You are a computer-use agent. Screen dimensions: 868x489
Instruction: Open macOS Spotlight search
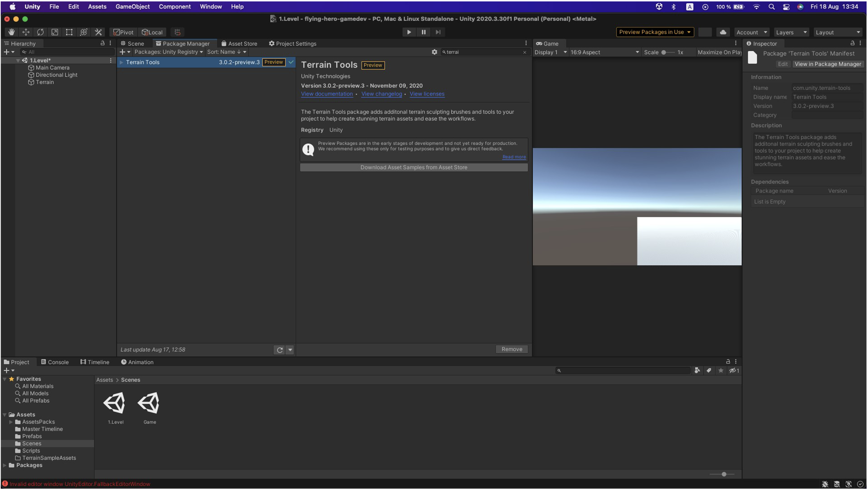pos(771,7)
